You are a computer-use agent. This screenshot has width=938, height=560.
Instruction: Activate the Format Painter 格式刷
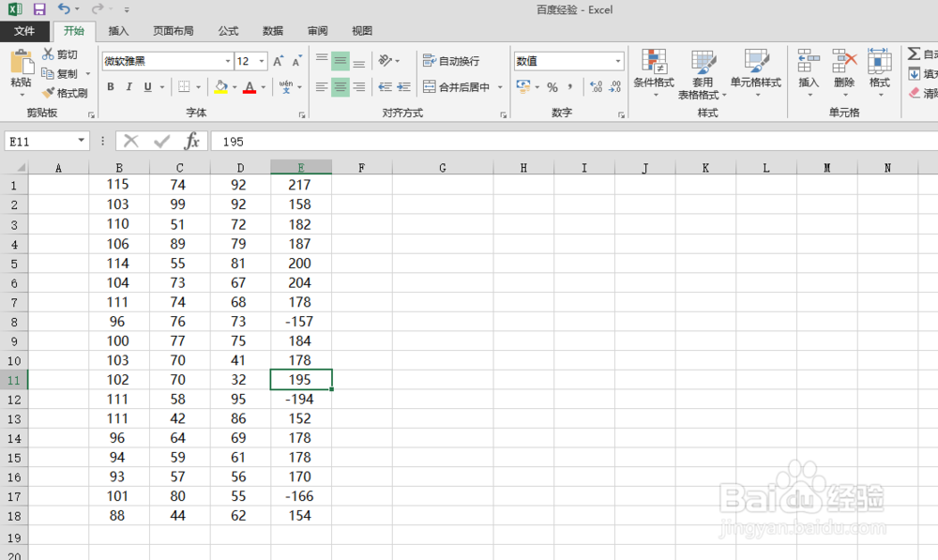point(65,93)
